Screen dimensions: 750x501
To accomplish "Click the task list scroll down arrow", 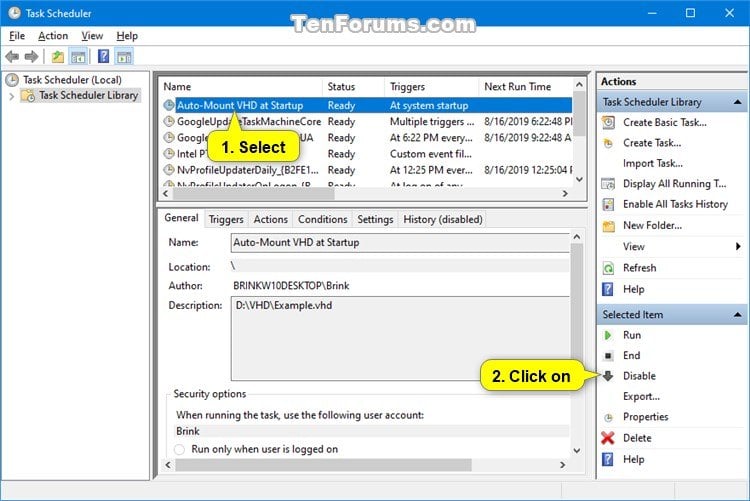I will 579,179.
